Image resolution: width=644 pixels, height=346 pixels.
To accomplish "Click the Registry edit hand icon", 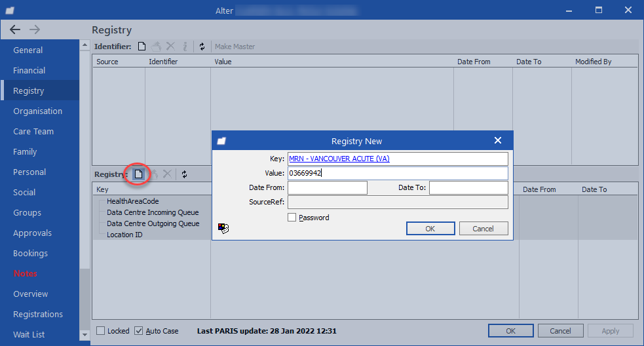I will coord(153,174).
